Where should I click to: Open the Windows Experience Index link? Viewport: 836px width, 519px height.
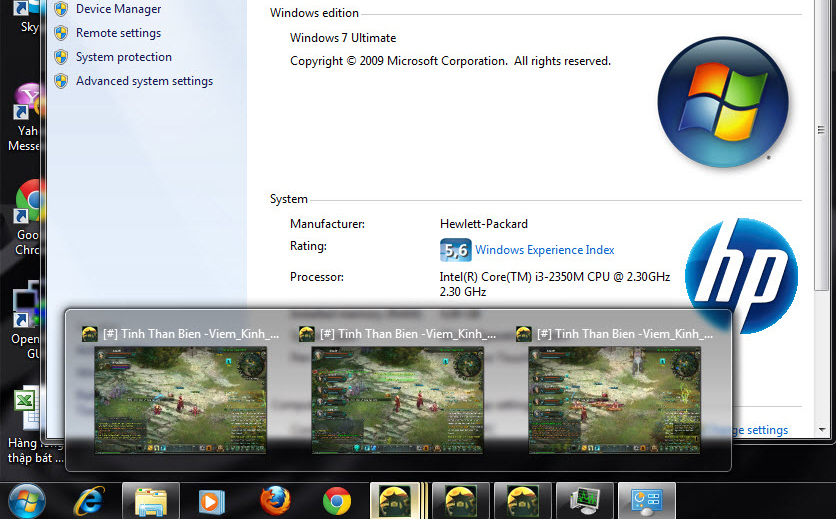click(x=544, y=250)
